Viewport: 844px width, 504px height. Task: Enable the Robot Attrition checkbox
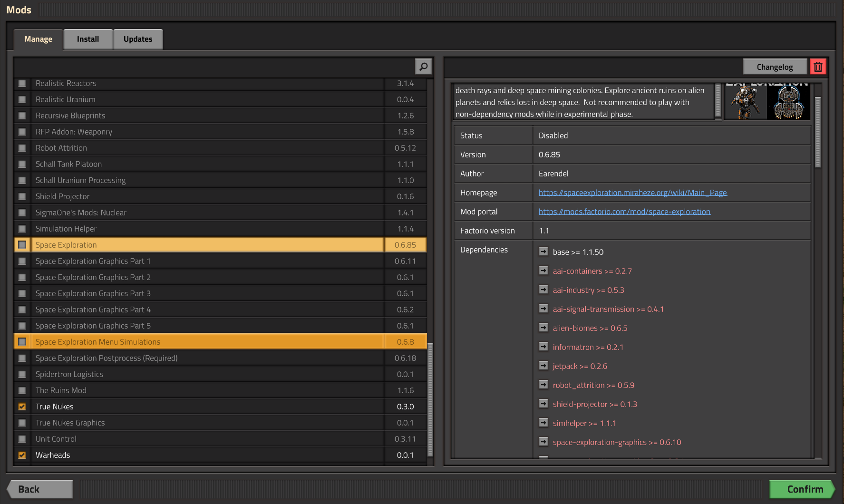click(22, 148)
